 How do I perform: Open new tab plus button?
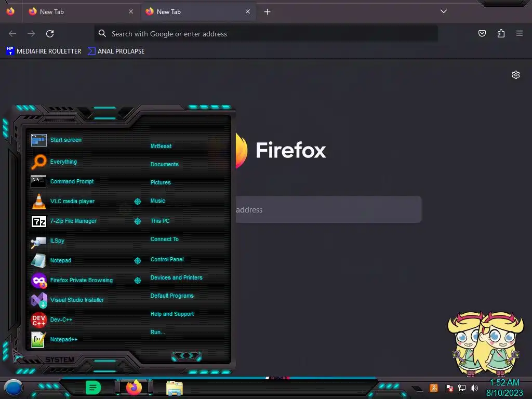268,12
